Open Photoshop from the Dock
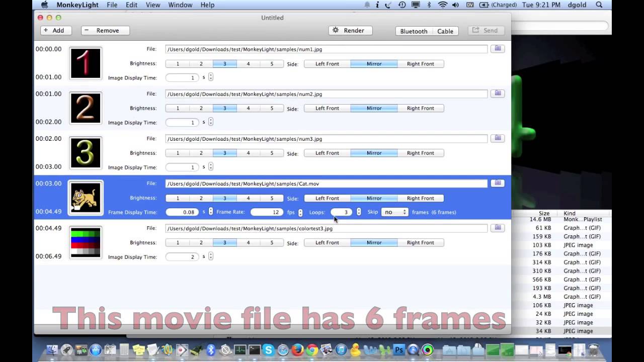The width and height of the screenshot is (644, 362). 399,350
